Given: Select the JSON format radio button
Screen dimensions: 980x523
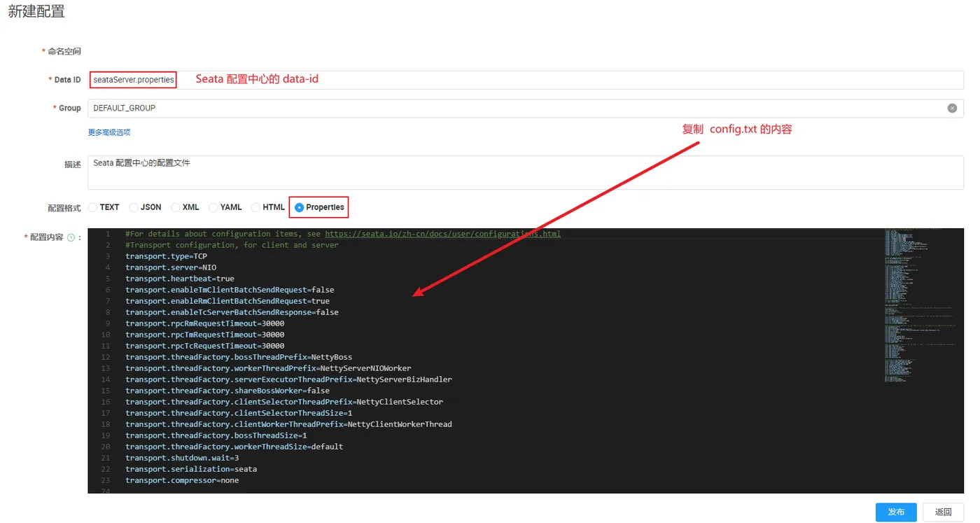Looking at the screenshot, I should coord(134,207).
